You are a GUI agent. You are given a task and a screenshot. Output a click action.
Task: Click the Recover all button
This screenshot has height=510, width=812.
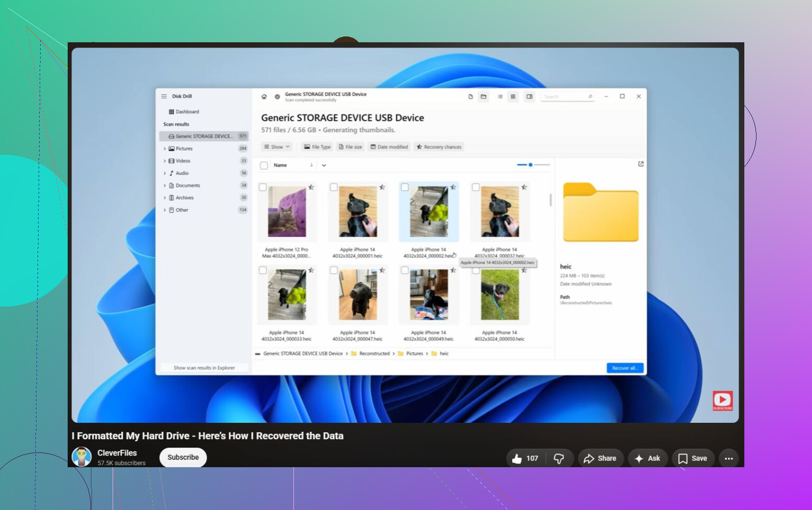[625, 368]
